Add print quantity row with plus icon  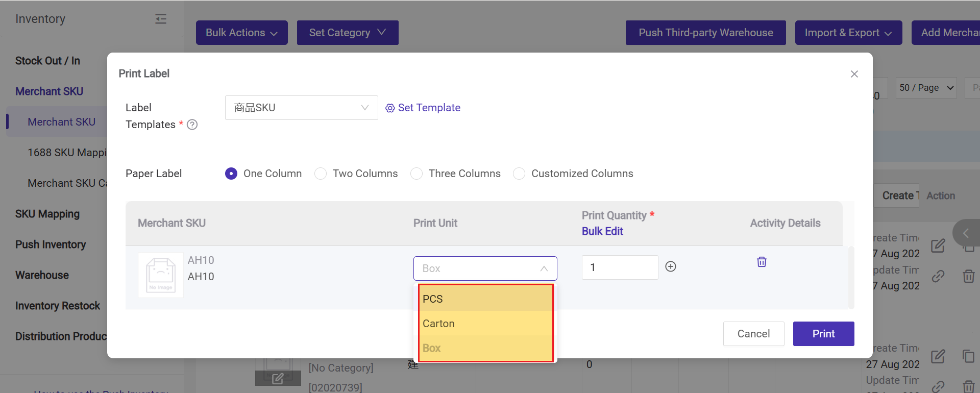pyautogui.click(x=671, y=266)
